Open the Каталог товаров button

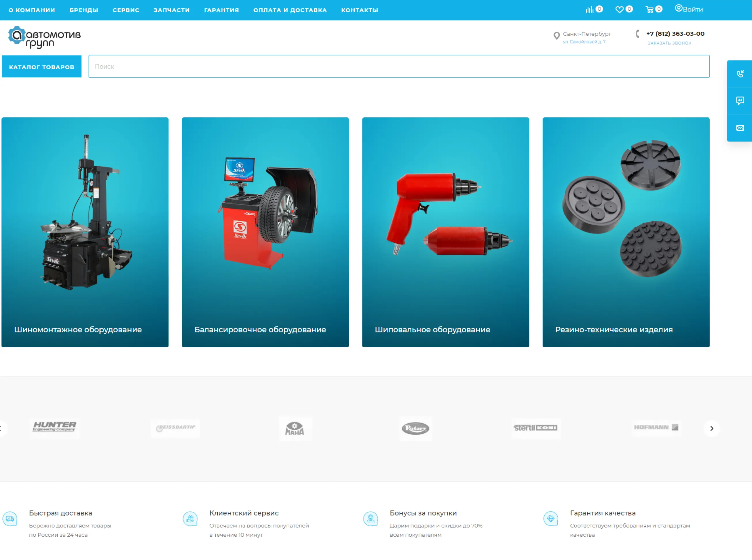[x=42, y=67]
